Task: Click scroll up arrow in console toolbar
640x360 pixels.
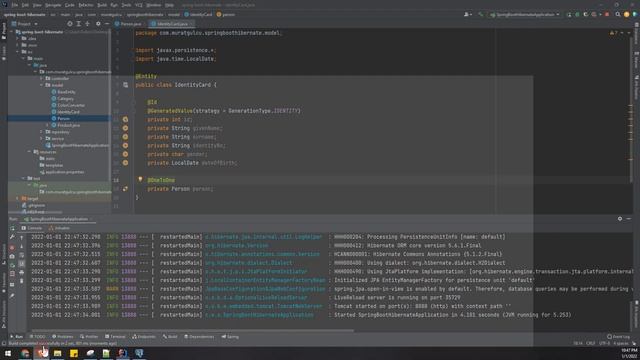Action: point(22,238)
